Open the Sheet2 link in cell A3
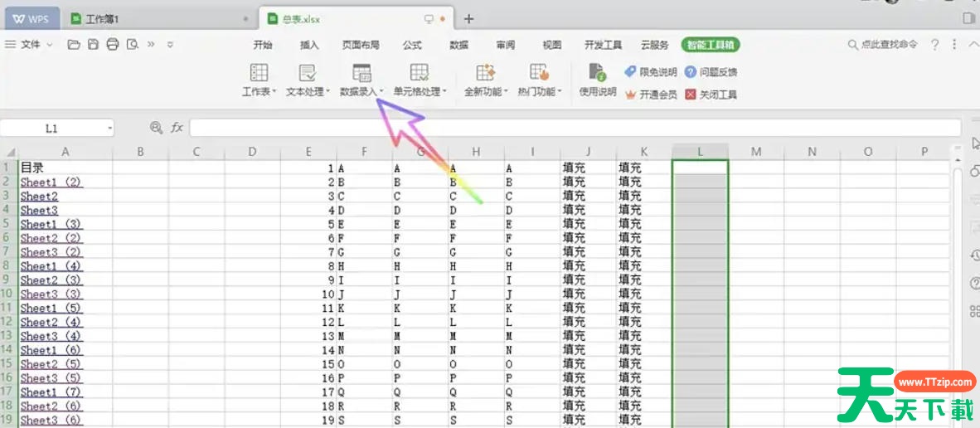The width and height of the screenshot is (980, 428). (x=39, y=197)
